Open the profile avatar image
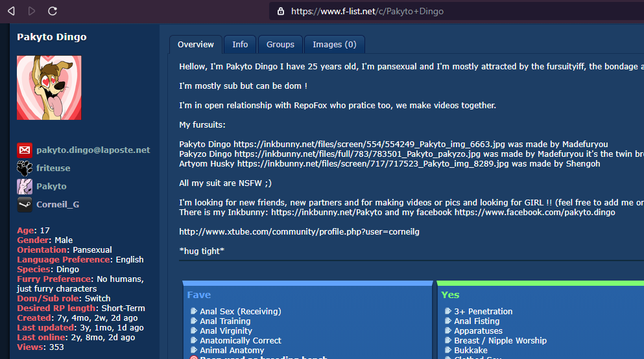The width and height of the screenshot is (644, 359). [49, 87]
